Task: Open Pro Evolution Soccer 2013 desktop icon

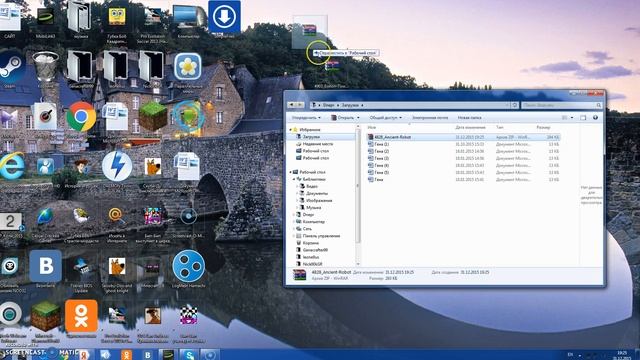Action: [152, 17]
